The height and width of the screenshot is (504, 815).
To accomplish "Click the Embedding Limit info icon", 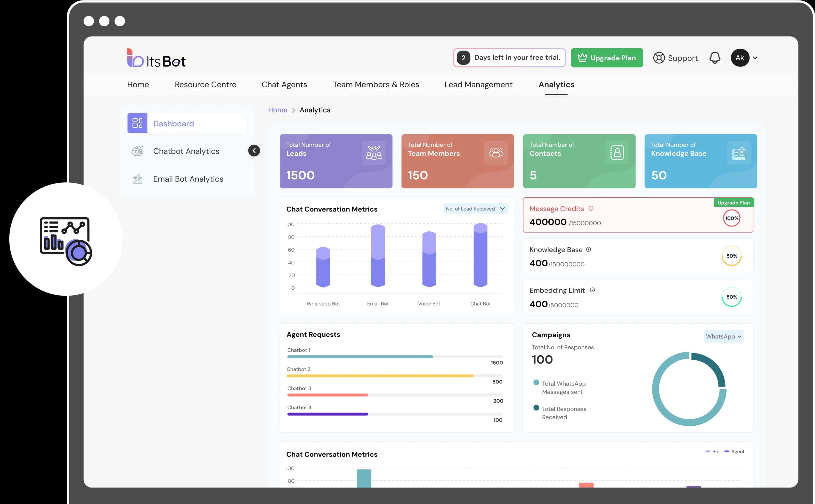I will click(x=592, y=290).
